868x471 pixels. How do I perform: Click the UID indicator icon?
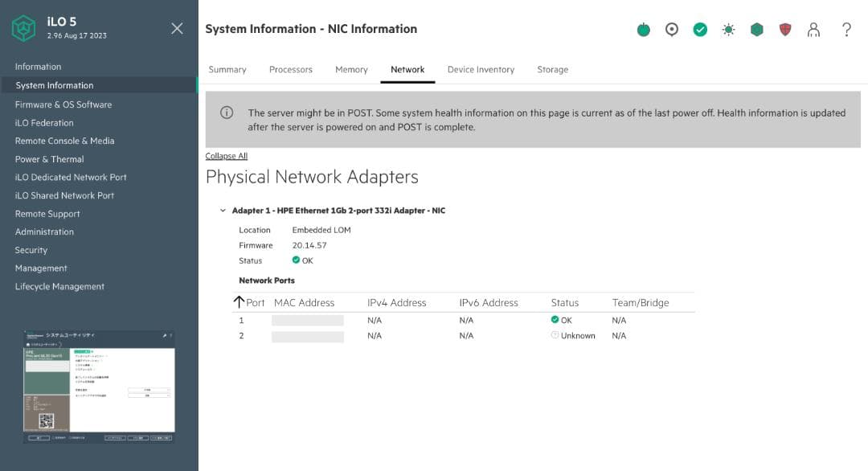672,29
